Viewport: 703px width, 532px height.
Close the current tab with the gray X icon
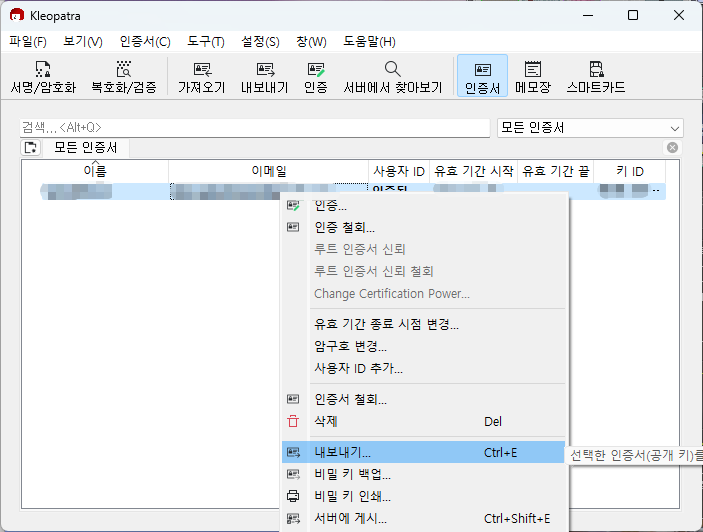672,147
